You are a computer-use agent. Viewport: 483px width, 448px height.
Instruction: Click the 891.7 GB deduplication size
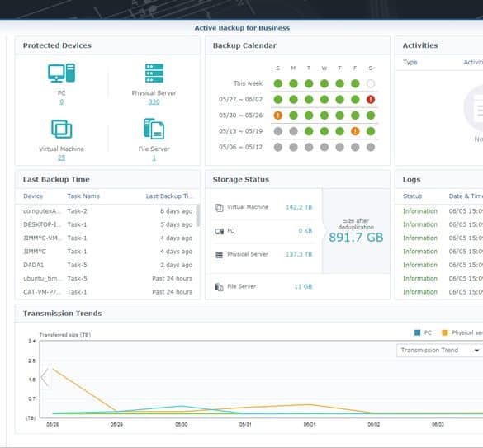point(356,238)
